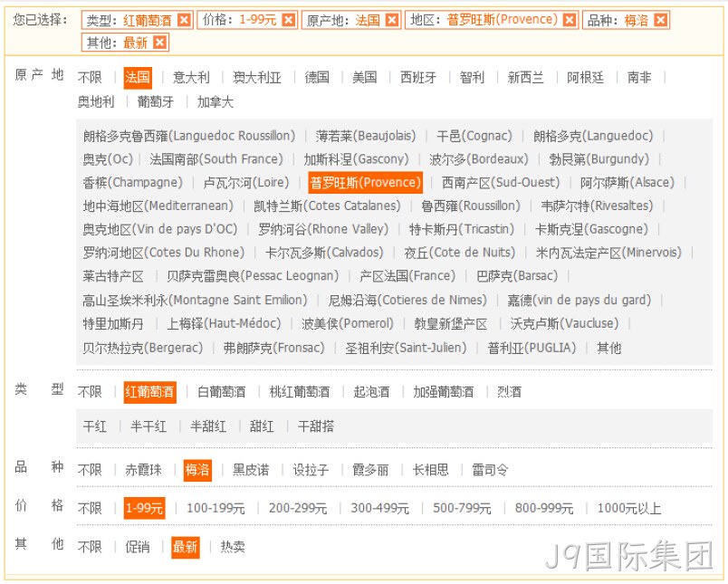Screen dimensions: 728x584
Task: Remove the 类型: 红葡萄酒 filter tag
Action: [x=184, y=21]
